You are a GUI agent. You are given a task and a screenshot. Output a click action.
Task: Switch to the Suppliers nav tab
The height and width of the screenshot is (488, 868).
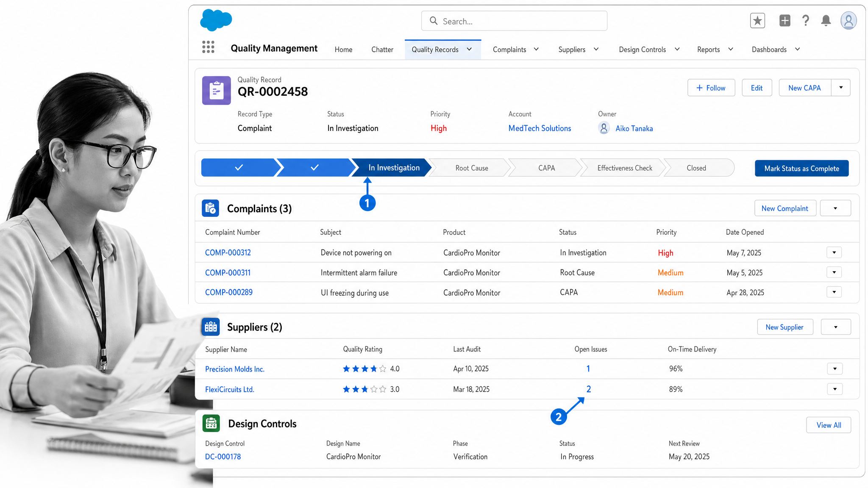pos(572,50)
